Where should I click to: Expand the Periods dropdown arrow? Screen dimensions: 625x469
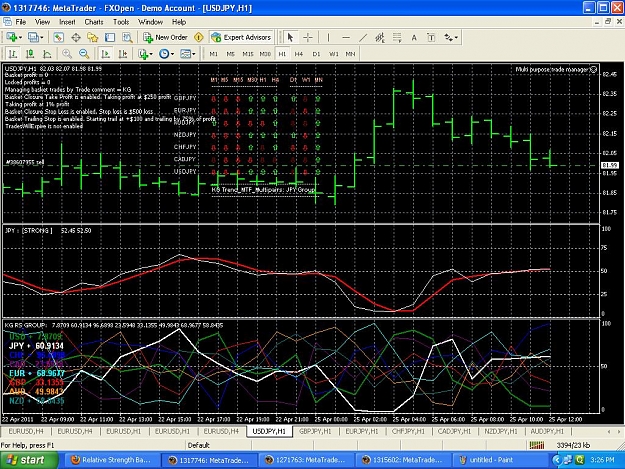tap(172, 53)
